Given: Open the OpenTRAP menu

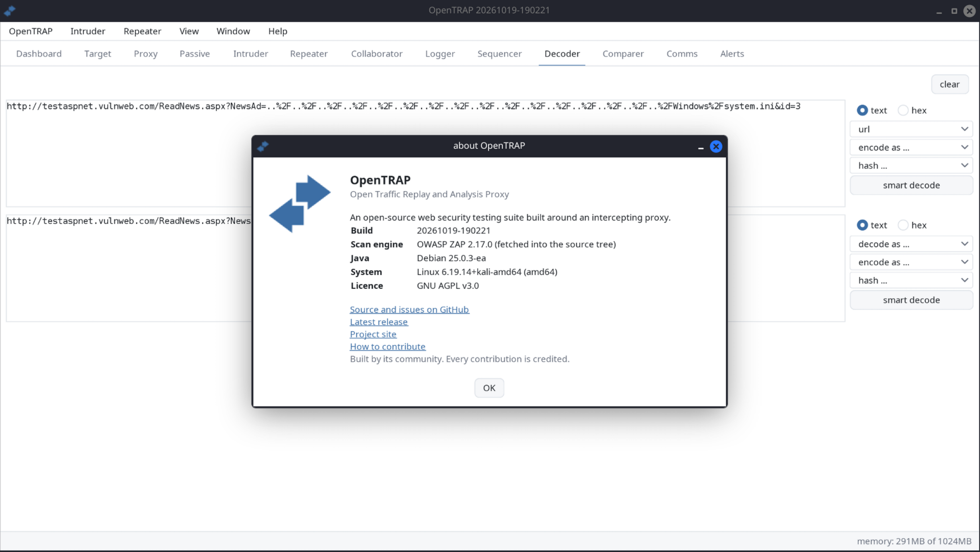Looking at the screenshot, I should tap(31, 31).
